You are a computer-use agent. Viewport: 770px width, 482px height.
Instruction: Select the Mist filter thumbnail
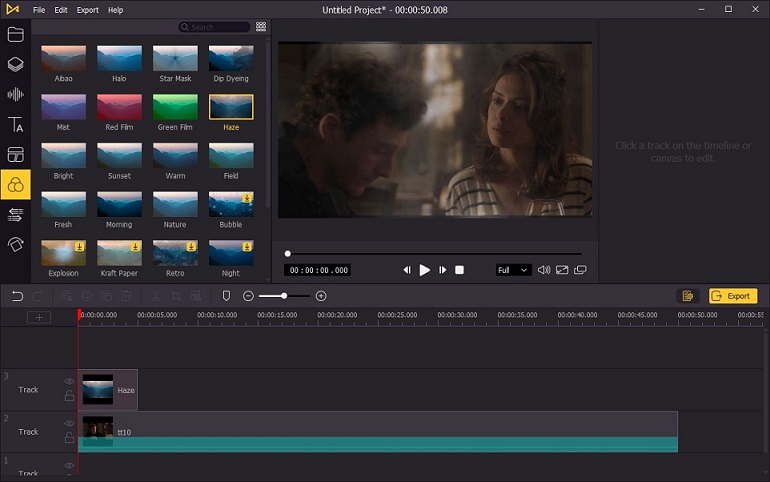63,107
